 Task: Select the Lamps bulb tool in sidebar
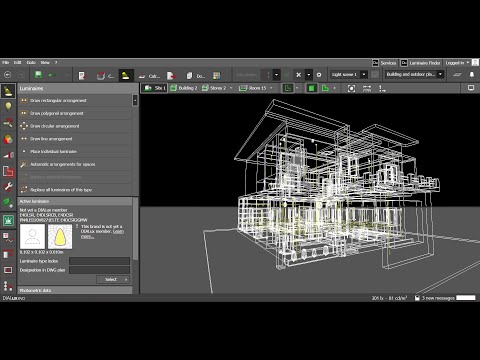coord(8,107)
